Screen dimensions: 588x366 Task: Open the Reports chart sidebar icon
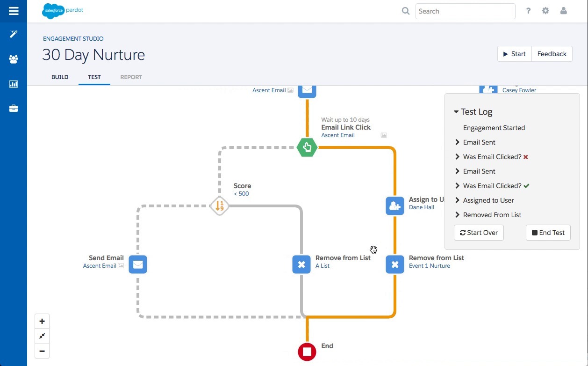(14, 84)
